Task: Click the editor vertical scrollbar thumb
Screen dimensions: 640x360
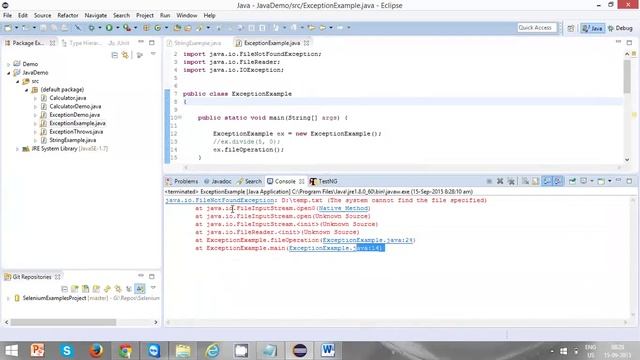Action: [x=627, y=76]
